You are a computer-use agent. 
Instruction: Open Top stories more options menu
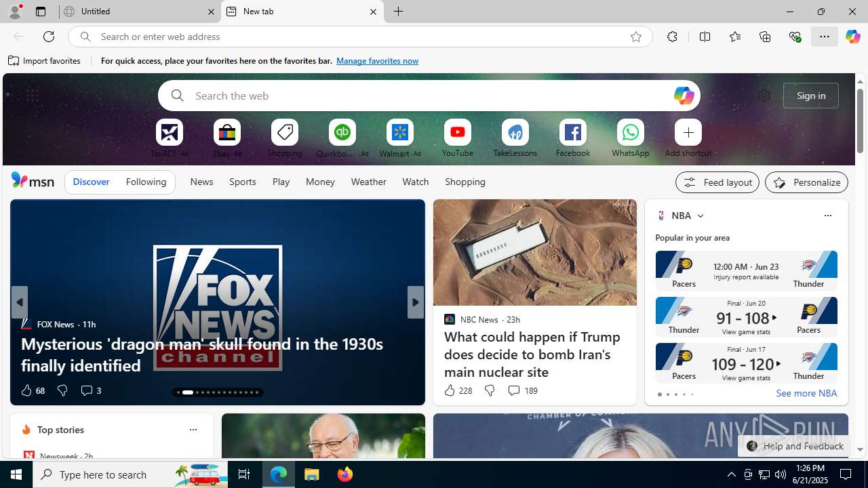193,430
